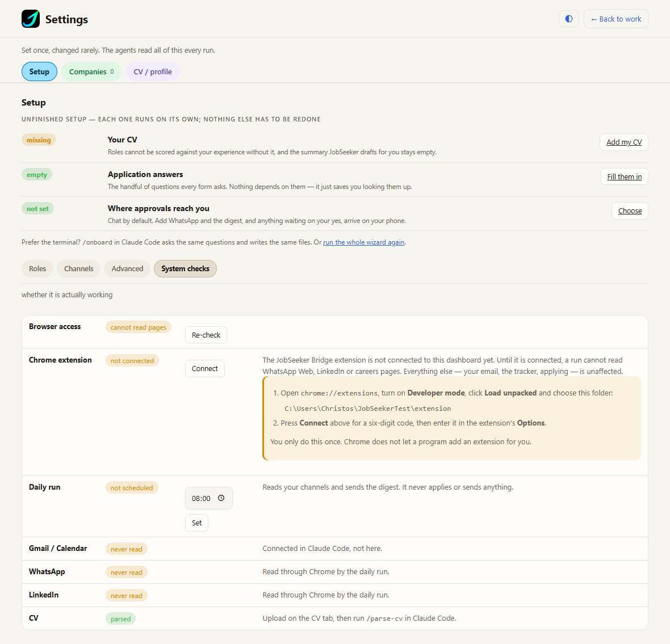This screenshot has height=644, width=670.
Task: Click the never read badge for LinkedIn
Action: pyautogui.click(x=127, y=596)
